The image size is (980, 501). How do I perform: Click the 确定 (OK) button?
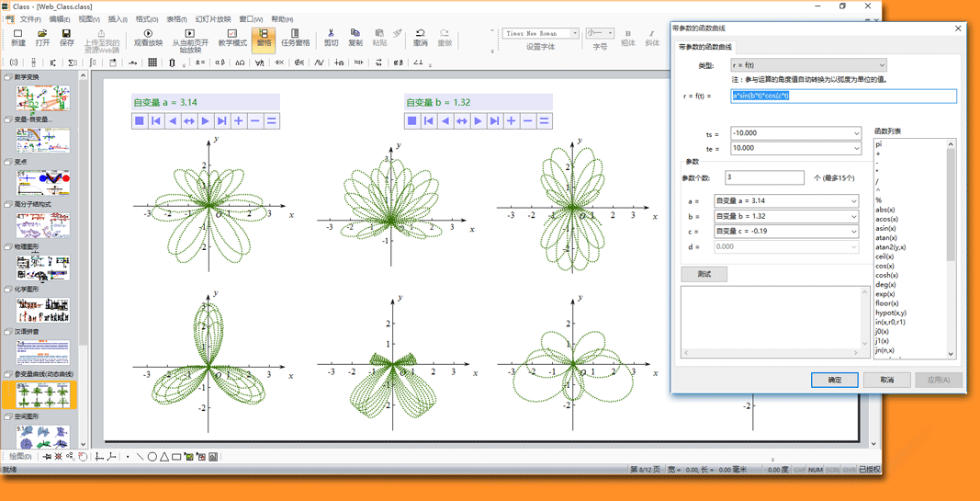point(834,380)
